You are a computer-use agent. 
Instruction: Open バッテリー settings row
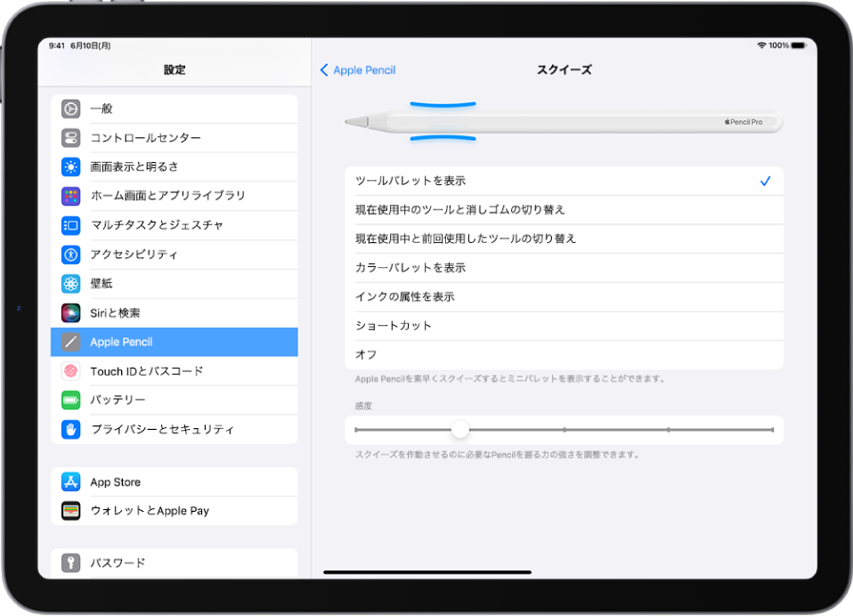coord(175,401)
